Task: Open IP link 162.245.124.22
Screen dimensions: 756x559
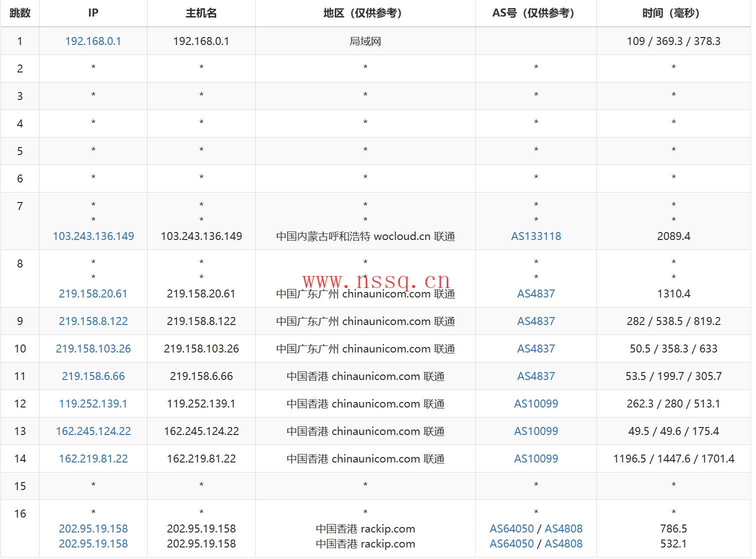Action: [x=93, y=431]
